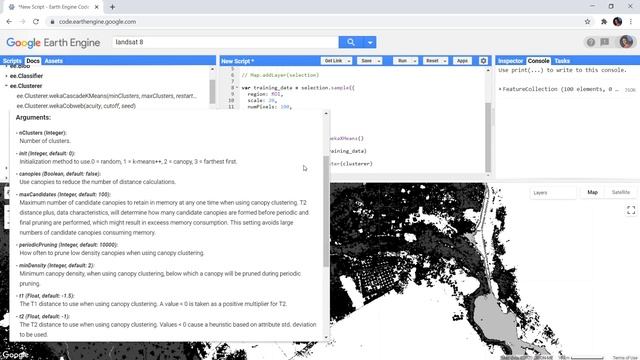Click the JSON link in console
640x360 pixels.
630,90
